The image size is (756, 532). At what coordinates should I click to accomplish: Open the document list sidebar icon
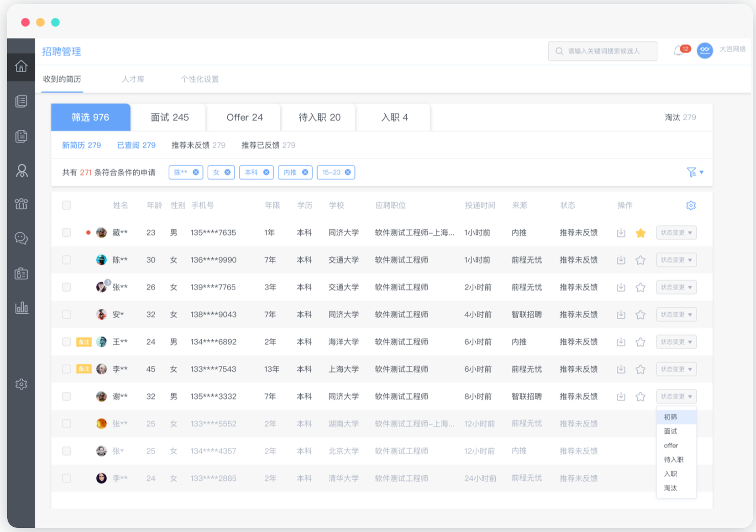tap(21, 101)
